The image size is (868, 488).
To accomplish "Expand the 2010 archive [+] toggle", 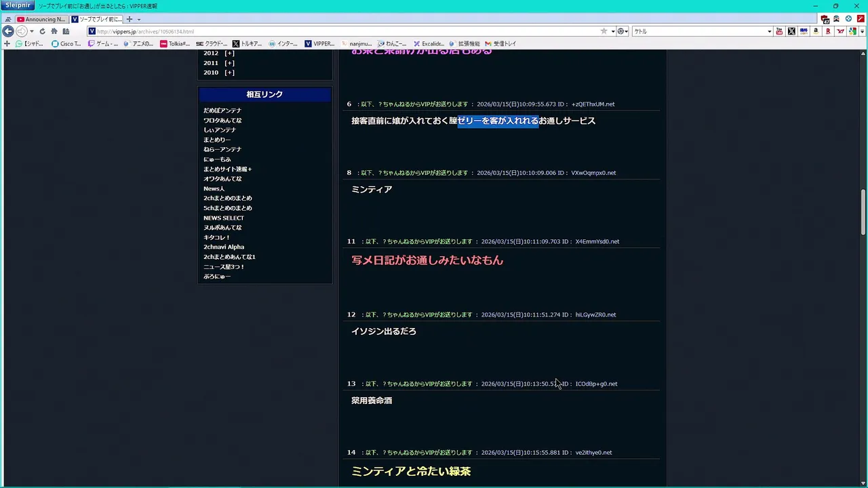I will tap(229, 73).
